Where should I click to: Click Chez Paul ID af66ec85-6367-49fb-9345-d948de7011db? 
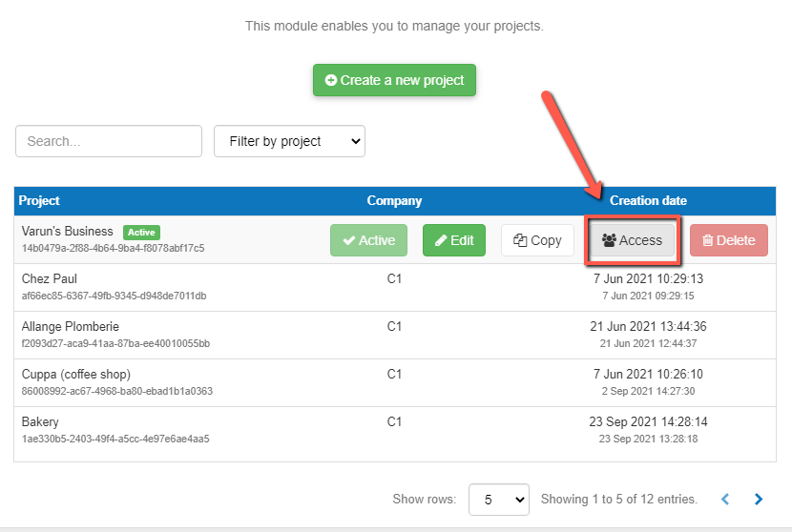pos(115,296)
